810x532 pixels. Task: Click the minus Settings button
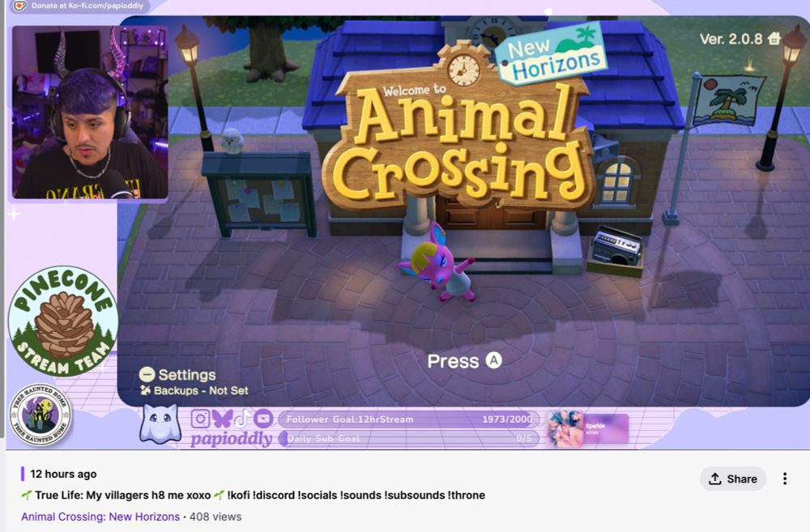177,374
